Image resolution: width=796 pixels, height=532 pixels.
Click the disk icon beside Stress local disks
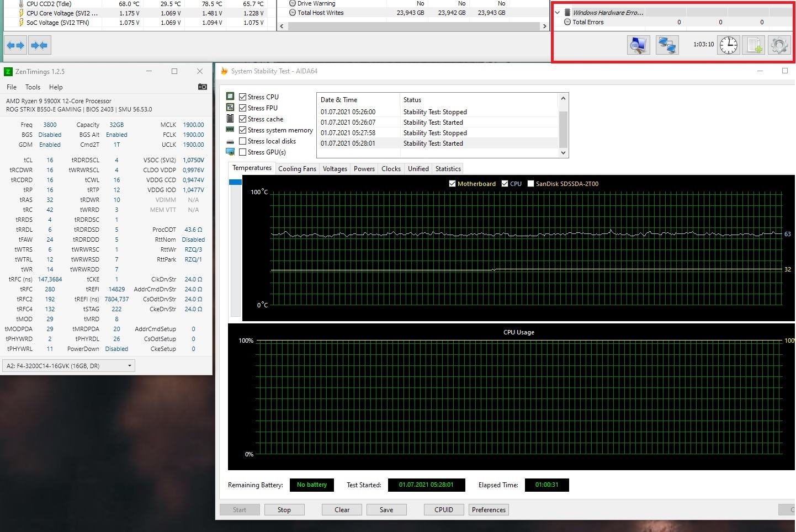(x=230, y=141)
